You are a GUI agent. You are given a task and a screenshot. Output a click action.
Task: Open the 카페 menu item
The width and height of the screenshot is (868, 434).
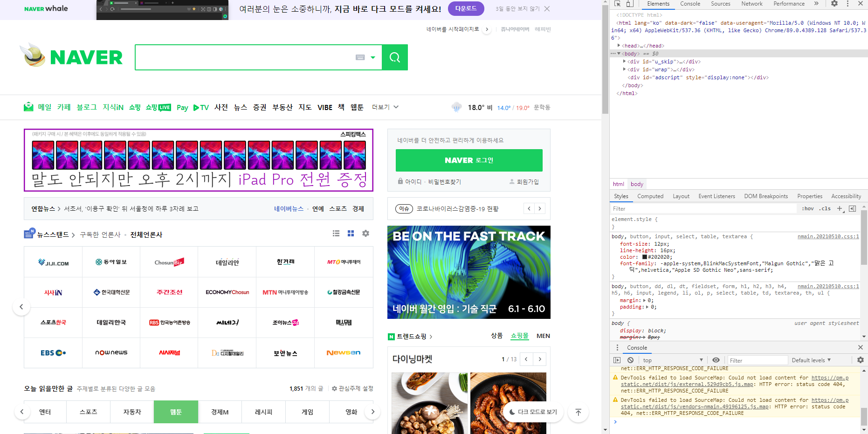click(x=64, y=107)
